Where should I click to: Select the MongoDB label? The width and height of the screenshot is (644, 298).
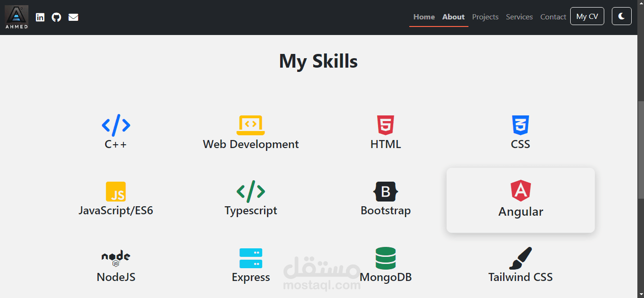(386, 277)
